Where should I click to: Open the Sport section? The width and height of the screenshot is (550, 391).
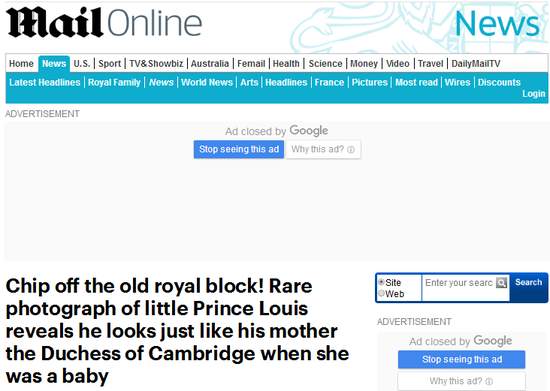[x=109, y=64]
